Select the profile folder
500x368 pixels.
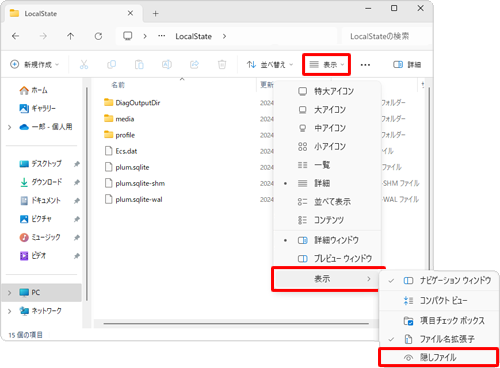pyautogui.click(x=119, y=135)
